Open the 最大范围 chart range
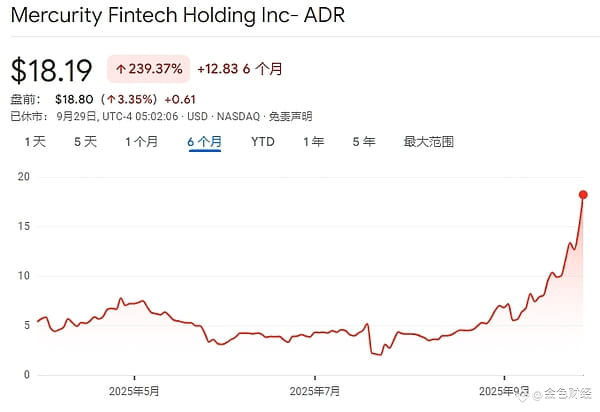 point(429,142)
